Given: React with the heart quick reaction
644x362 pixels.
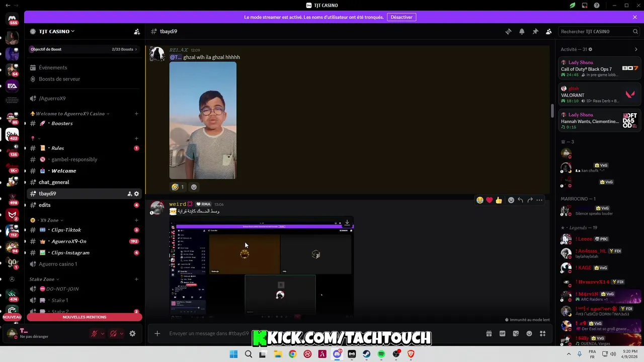Looking at the screenshot, I should point(489,200).
